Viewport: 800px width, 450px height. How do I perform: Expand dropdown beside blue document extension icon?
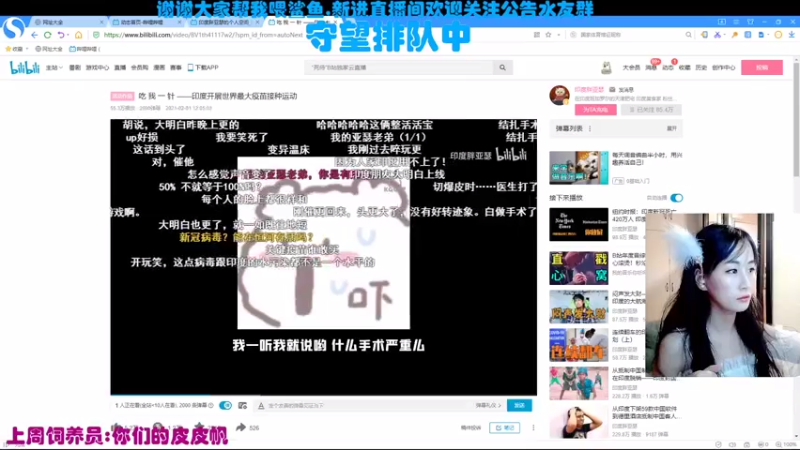768,35
